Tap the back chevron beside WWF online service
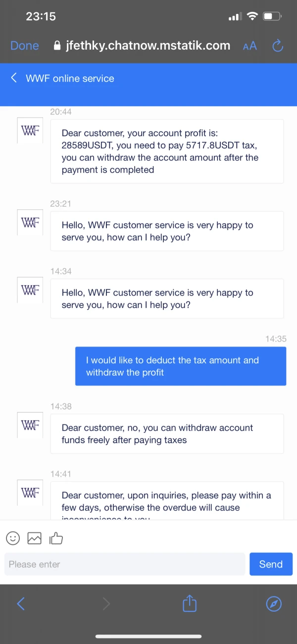This screenshot has height=644, width=297. pos(14,78)
